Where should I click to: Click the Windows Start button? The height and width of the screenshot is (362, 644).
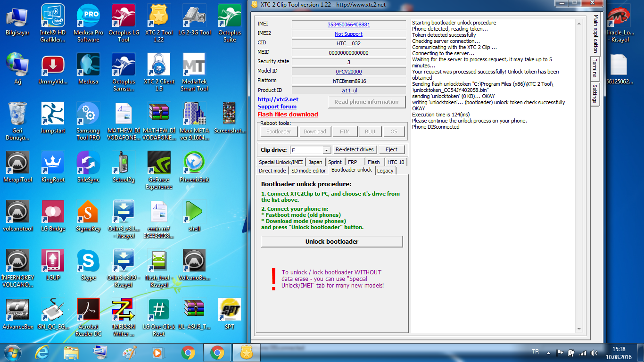tap(12, 352)
